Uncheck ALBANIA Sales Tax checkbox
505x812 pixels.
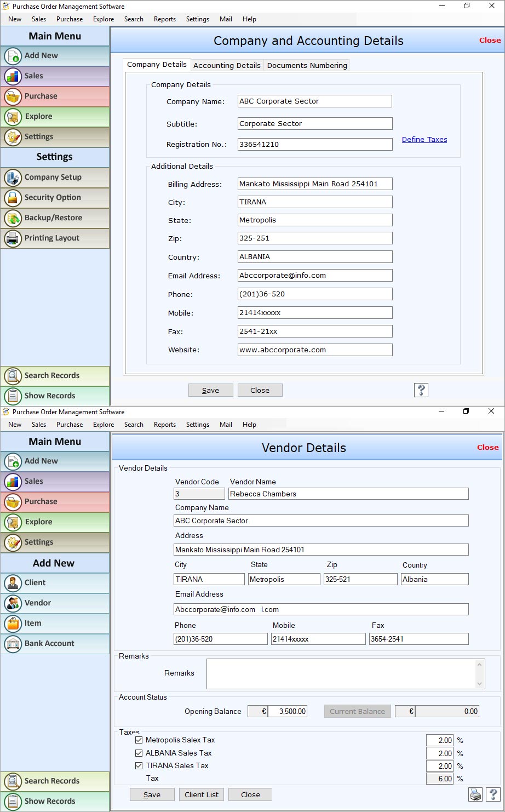click(139, 753)
